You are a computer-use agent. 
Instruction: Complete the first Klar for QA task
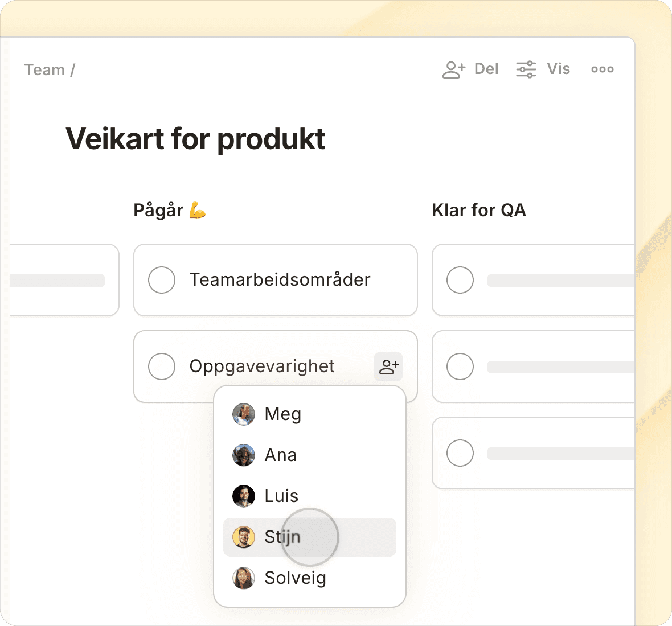pos(460,280)
